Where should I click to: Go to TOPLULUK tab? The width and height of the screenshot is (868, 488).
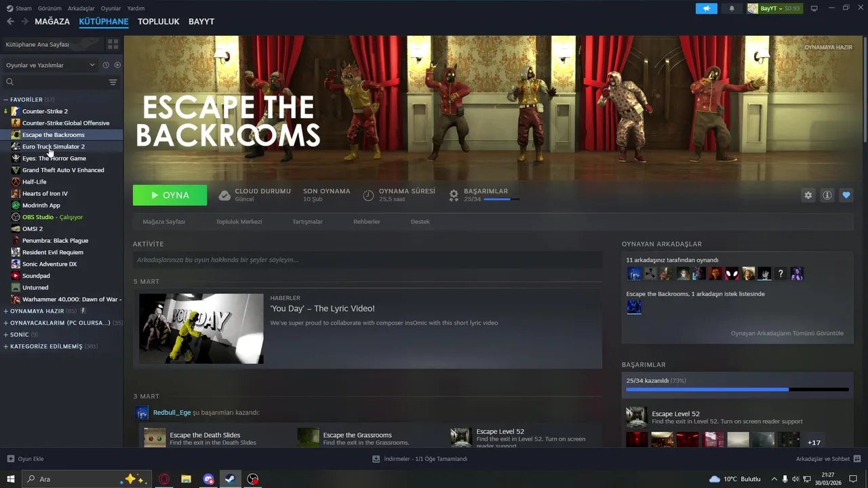tap(158, 22)
